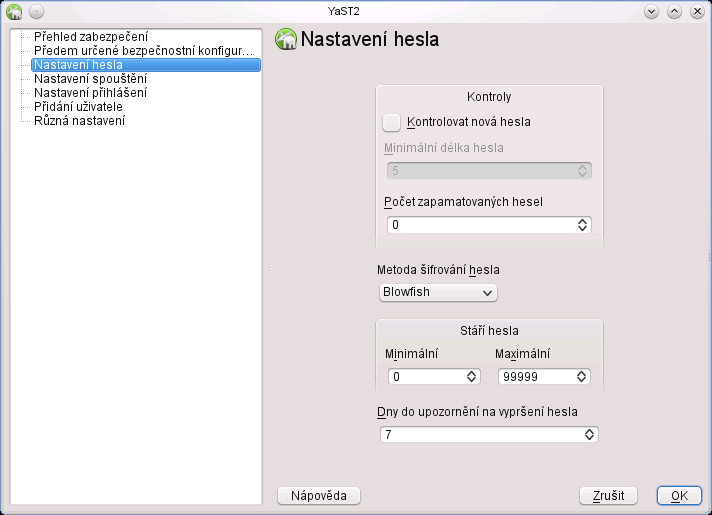This screenshot has width=712, height=515.
Task: Open Předem určené bezpečnostní konfigurace item
Action: point(143,50)
